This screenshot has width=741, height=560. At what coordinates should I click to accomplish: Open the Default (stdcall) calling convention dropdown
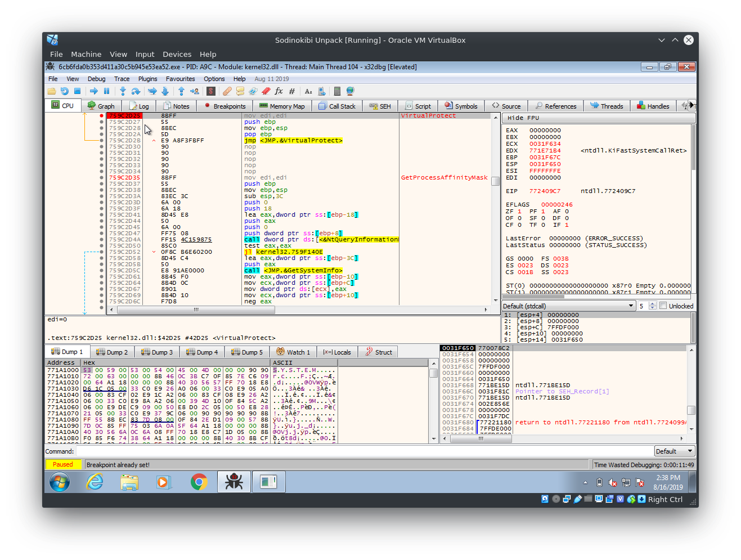569,306
